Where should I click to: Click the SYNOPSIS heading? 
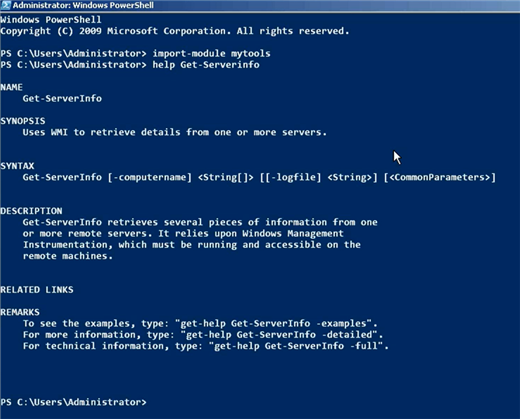(x=23, y=121)
